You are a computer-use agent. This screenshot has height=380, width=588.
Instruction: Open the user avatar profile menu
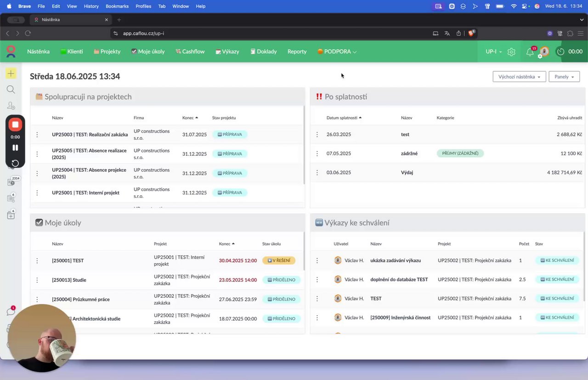point(544,52)
